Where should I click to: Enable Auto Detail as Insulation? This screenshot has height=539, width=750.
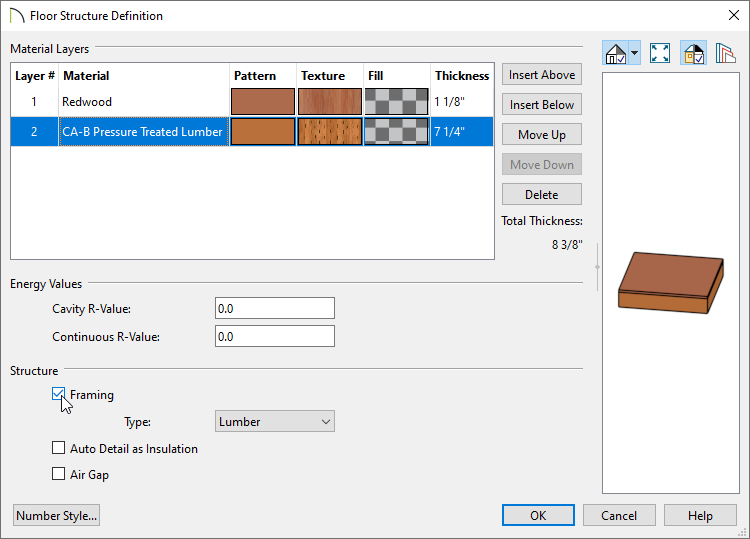pyautogui.click(x=58, y=448)
